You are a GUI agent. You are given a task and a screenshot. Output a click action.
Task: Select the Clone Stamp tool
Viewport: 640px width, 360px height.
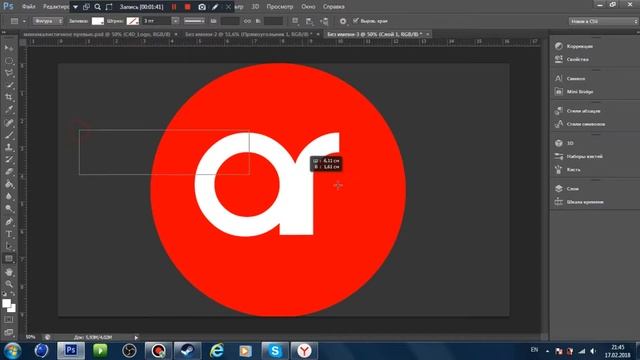coord(9,147)
